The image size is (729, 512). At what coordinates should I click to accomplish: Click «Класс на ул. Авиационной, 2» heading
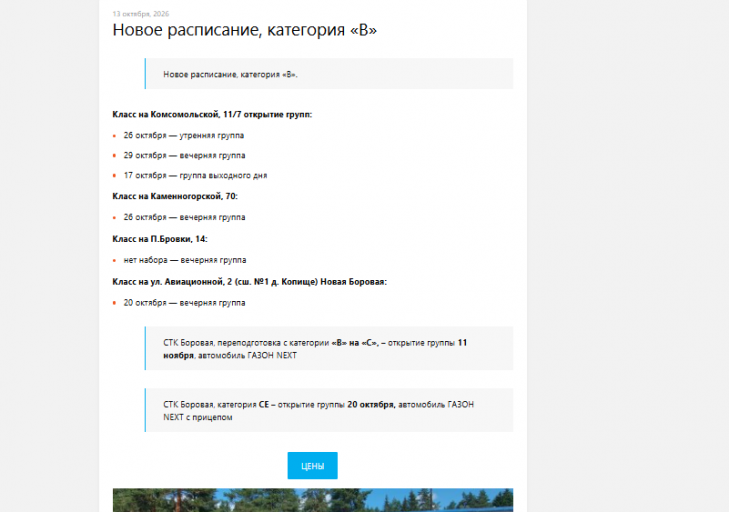[x=250, y=282]
